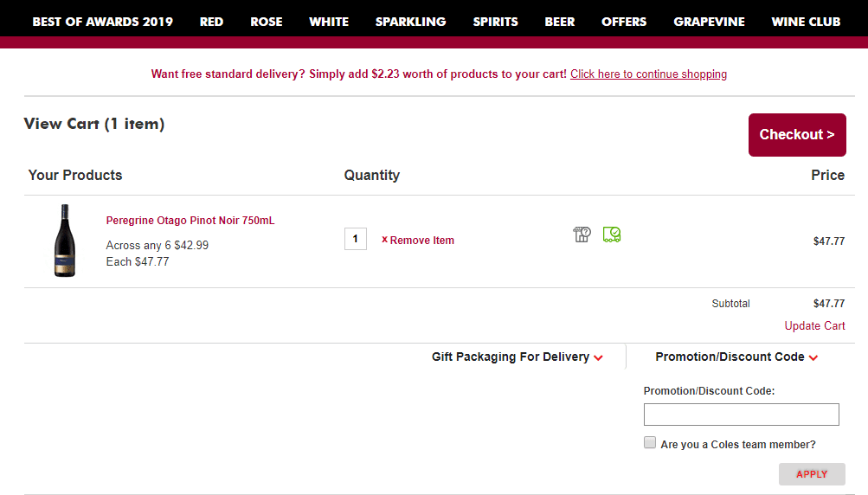The image size is (868, 495).
Task: Click the Peregrine wine bottle thumbnail
Action: (x=64, y=241)
